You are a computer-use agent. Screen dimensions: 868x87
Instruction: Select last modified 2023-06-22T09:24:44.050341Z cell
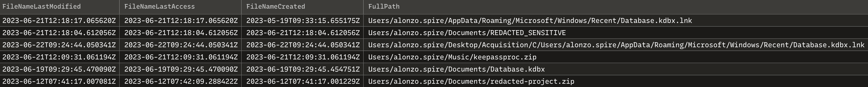pos(59,45)
